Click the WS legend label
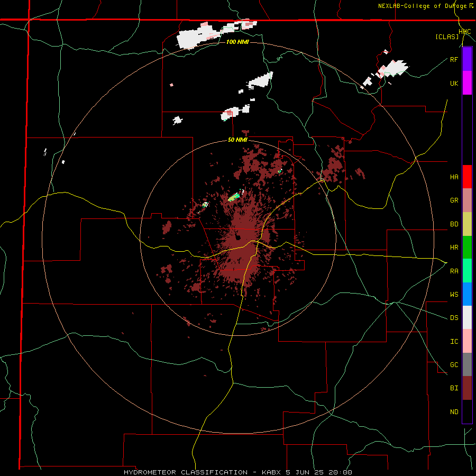Screen dimensions: 476x476 [454, 295]
